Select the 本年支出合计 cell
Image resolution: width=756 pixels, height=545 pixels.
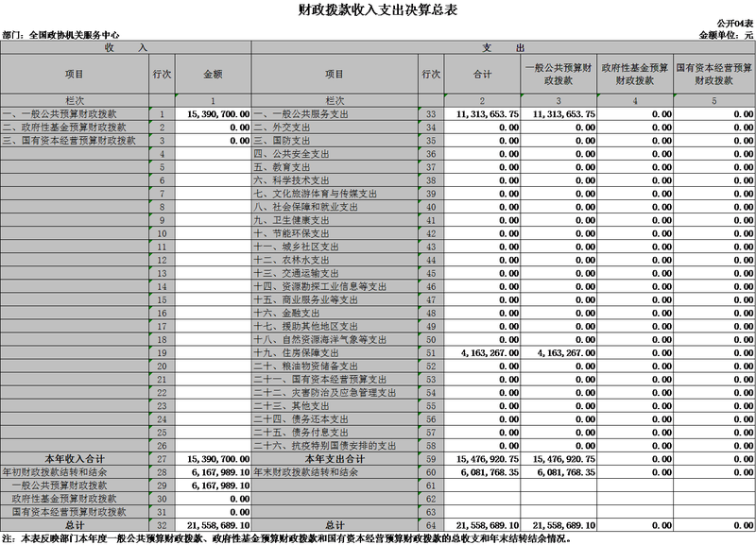335,459
